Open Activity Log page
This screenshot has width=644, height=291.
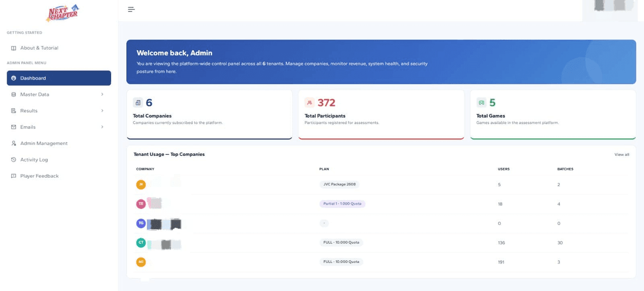(59, 160)
